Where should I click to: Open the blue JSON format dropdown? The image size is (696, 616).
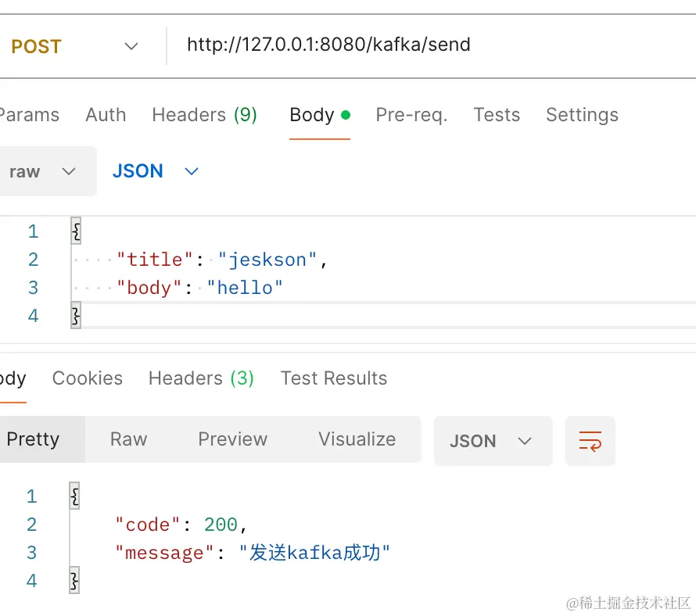coord(155,171)
